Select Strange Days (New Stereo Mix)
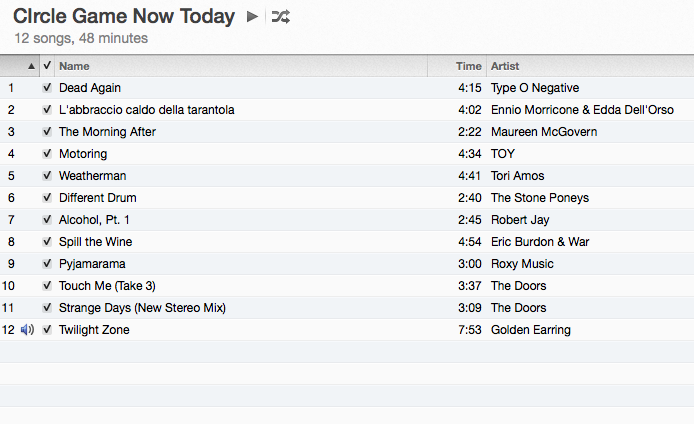The height and width of the screenshot is (424, 694). point(142,308)
